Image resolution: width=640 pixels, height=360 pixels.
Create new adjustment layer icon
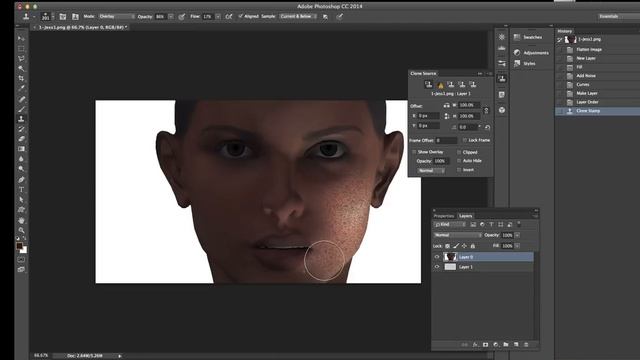click(496, 345)
